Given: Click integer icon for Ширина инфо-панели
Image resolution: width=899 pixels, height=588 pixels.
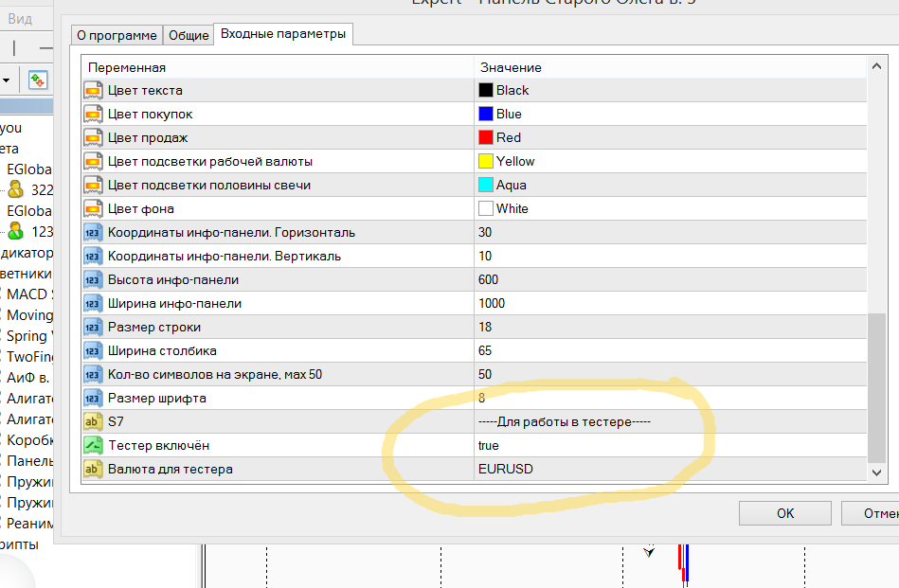Looking at the screenshot, I should [93, 304].
